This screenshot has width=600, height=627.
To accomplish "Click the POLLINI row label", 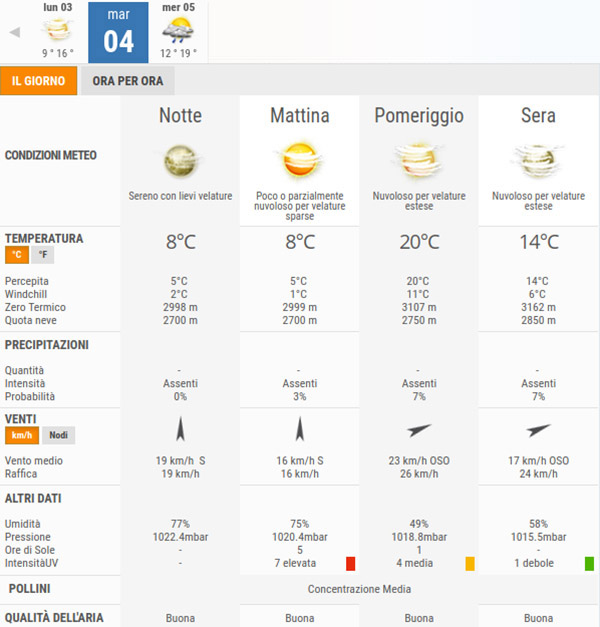I will click(x=30, y=589).
